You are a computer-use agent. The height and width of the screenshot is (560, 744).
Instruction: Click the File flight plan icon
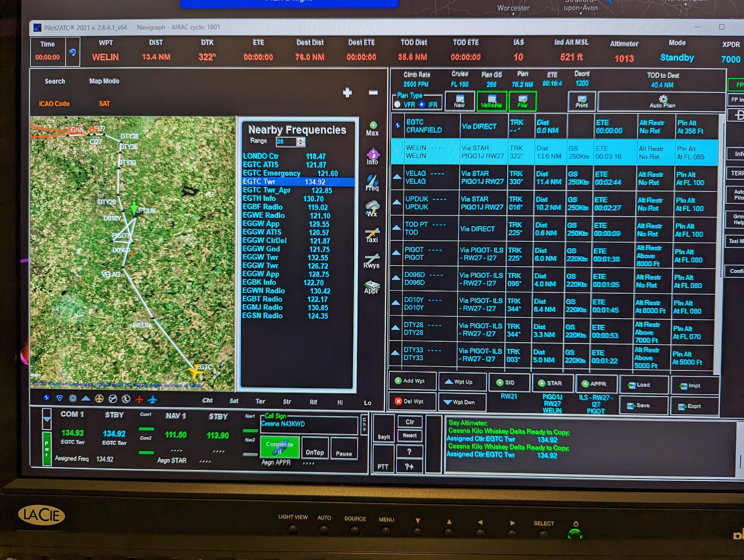522,101
